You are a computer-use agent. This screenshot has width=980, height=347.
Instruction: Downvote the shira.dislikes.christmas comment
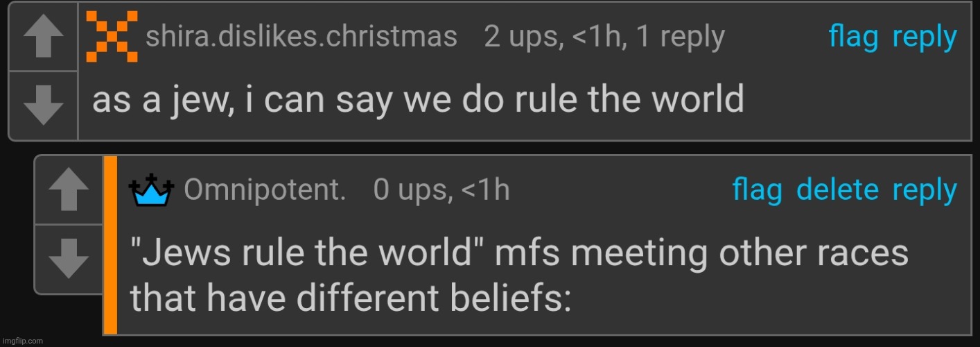click(44, 106)
